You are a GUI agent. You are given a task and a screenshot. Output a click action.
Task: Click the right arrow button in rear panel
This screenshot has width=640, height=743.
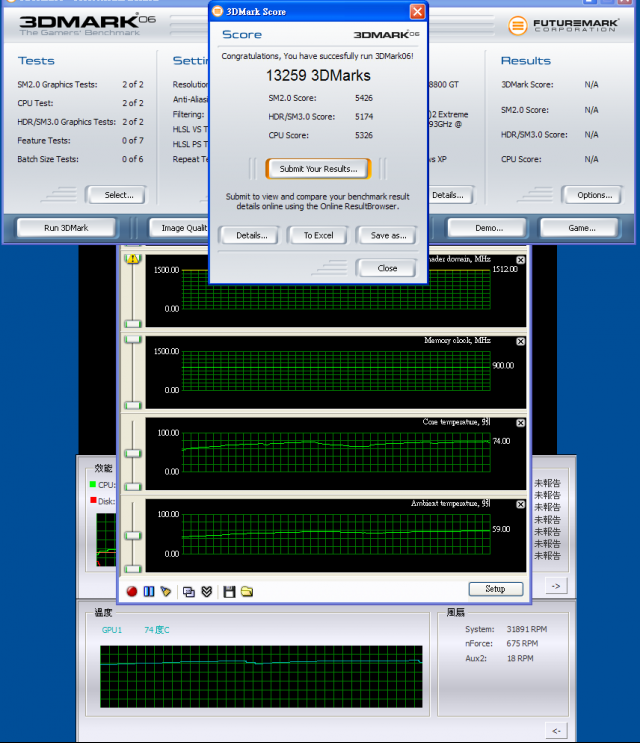coord(556,586)
